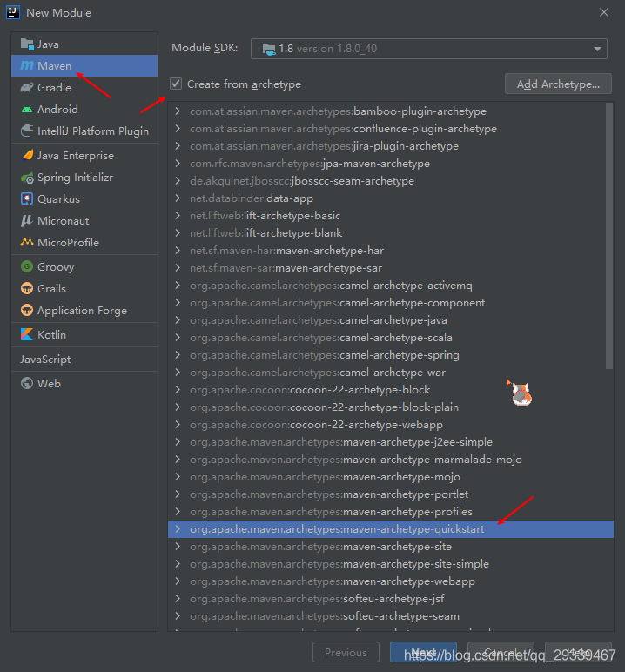Viewport: 625px width, 672px height.
Task: Select the Java module type
Action: [84, 44]
